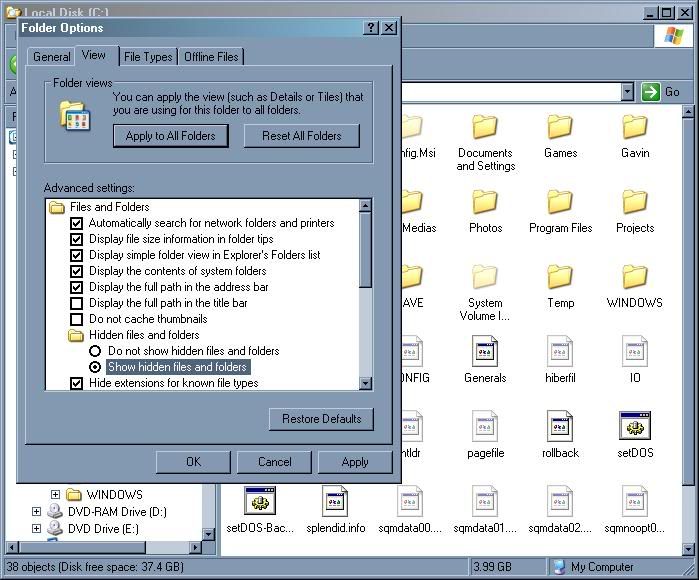Click the Windows flag logo in Explorer
Screen dimensions: 699x580
click(674, 35)
